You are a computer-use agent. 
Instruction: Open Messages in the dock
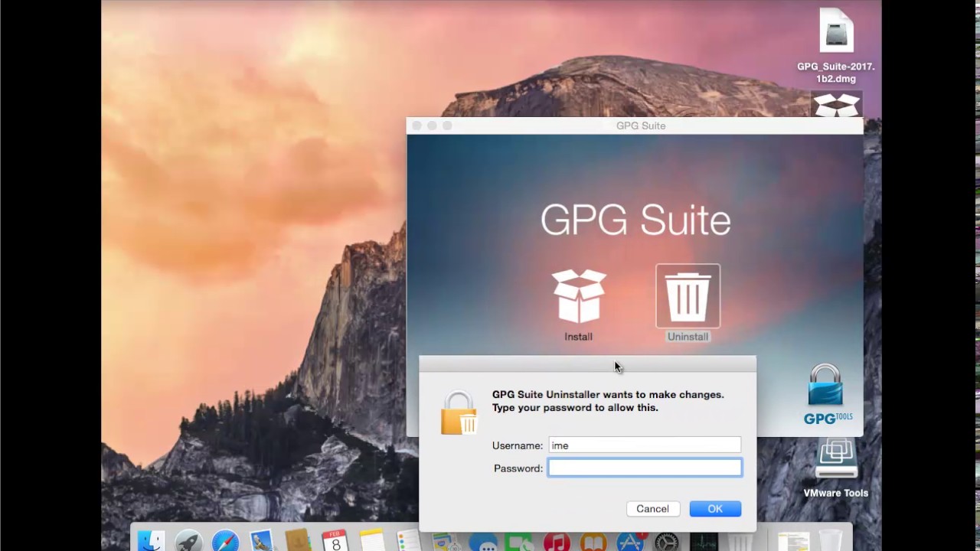[482, 541]
